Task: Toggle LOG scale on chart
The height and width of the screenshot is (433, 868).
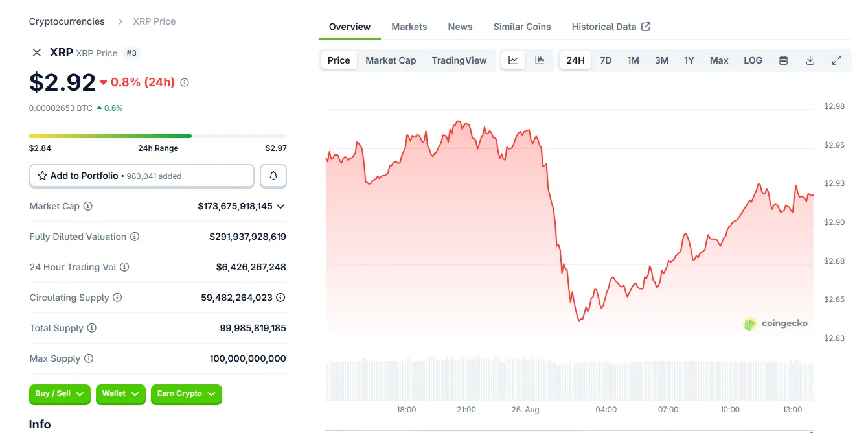Action: (x=753, y=60)
